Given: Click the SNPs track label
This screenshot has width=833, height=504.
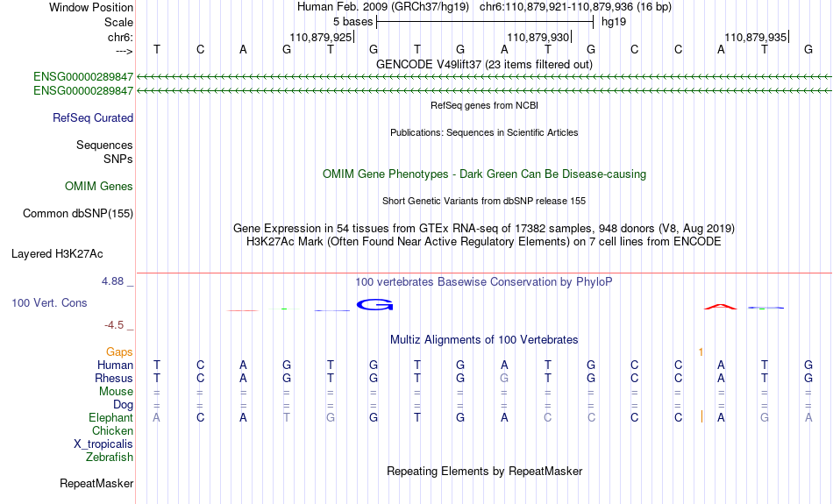Looking at the screenshot, I should [x=118, y=159].
